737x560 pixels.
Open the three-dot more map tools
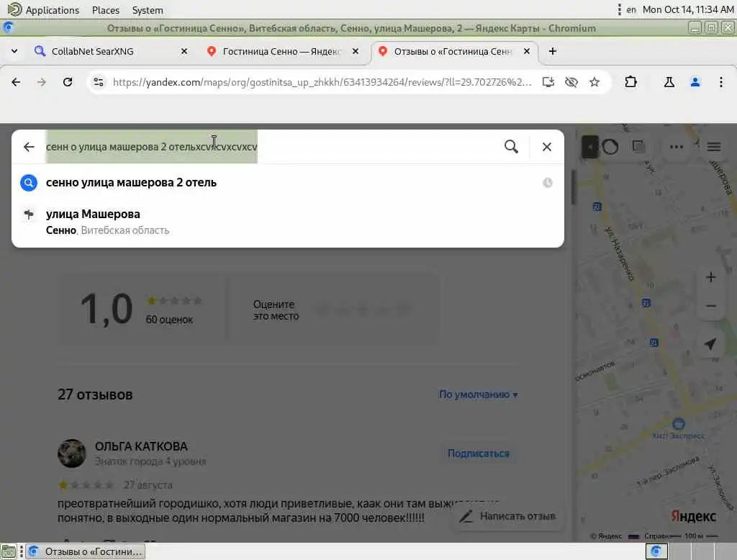(x=677, y=147)
